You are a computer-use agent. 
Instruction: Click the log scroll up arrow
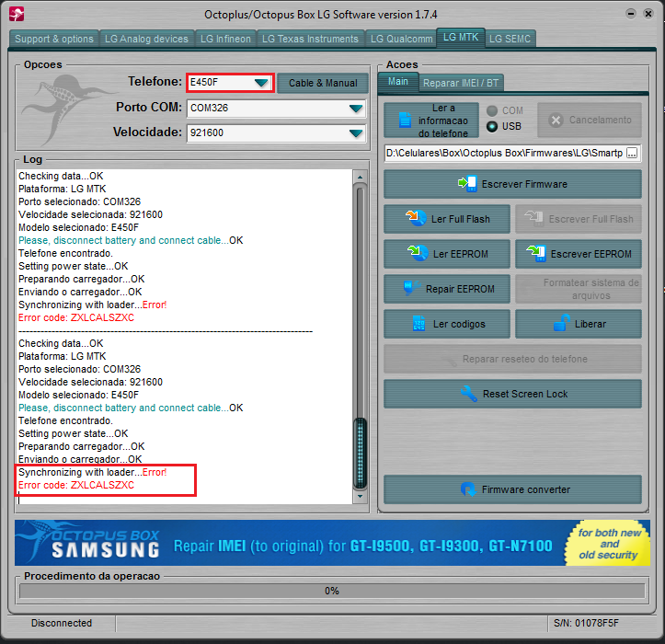(360, 177)
